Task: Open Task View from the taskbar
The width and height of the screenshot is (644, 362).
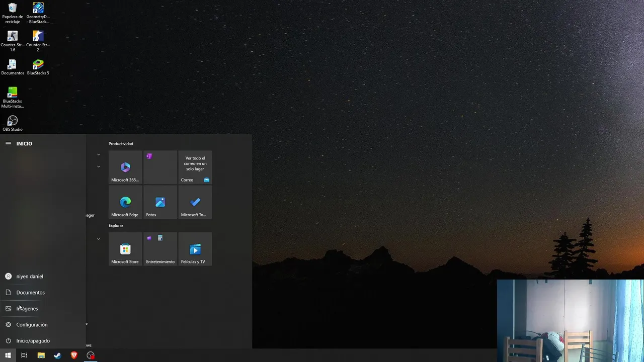Action: 24,355
